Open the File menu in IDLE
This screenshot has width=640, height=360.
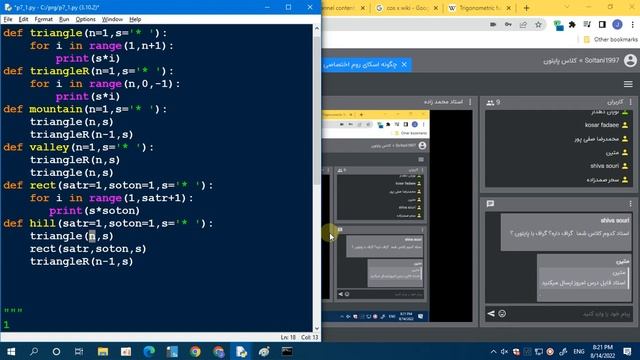pos(8,19)
